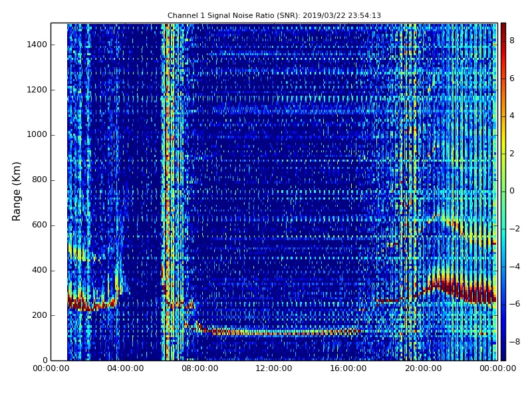Click the colorbar value −4 label
This screenshot has height=399, width=532.
pos(514,267)
